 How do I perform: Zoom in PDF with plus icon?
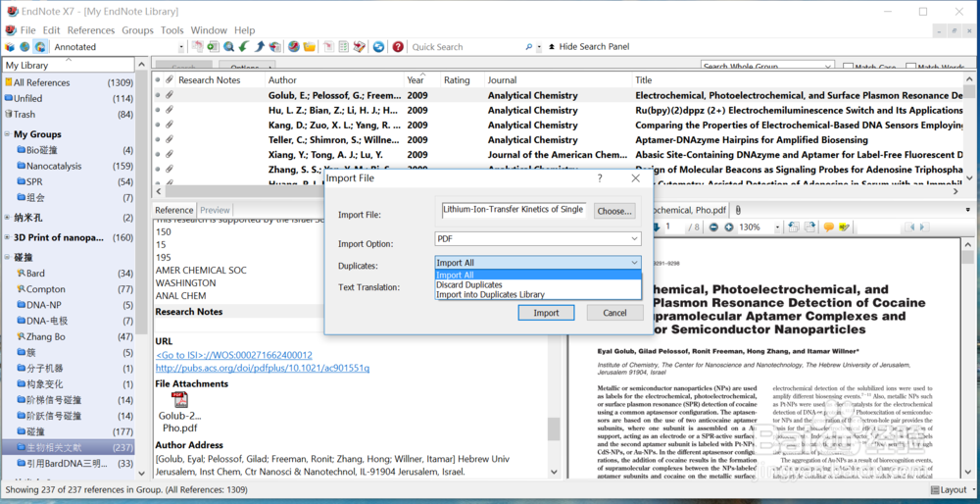729,227
